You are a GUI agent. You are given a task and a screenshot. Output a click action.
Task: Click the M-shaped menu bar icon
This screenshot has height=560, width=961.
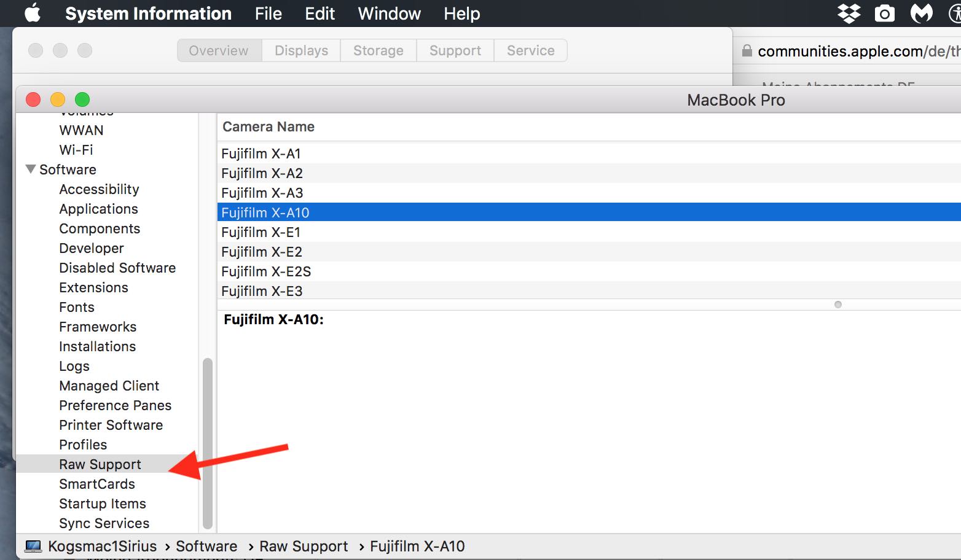click(921, 13)
